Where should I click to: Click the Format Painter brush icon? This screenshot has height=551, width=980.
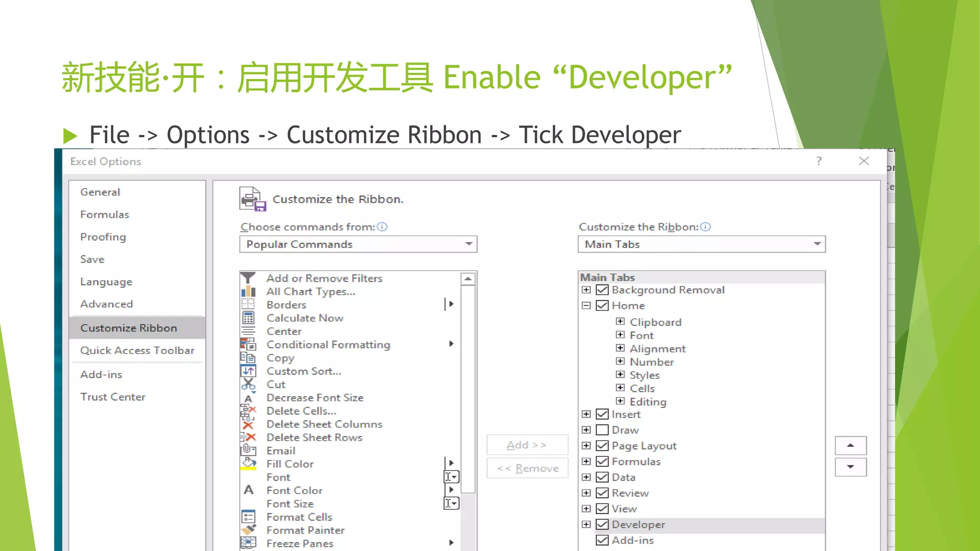click(248, 530)
